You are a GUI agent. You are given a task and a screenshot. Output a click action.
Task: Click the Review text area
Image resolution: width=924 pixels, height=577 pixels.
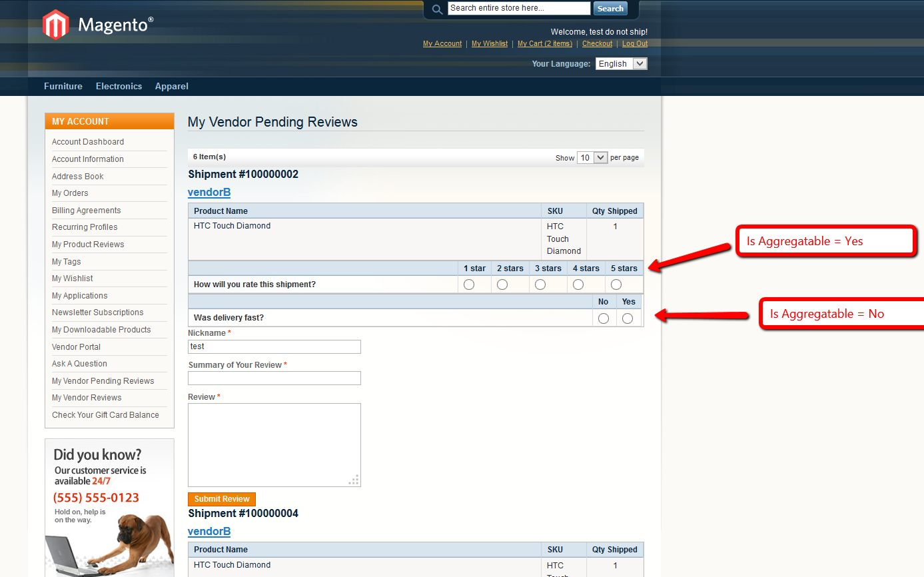pyautogui.click(x=274, y=445)
